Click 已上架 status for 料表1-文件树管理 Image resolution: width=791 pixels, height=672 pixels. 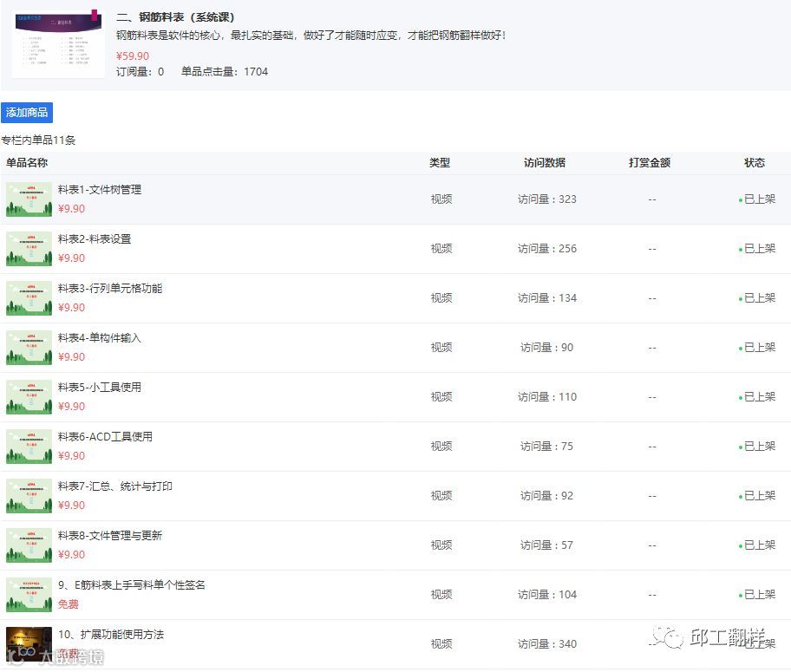tap(756, 199)
